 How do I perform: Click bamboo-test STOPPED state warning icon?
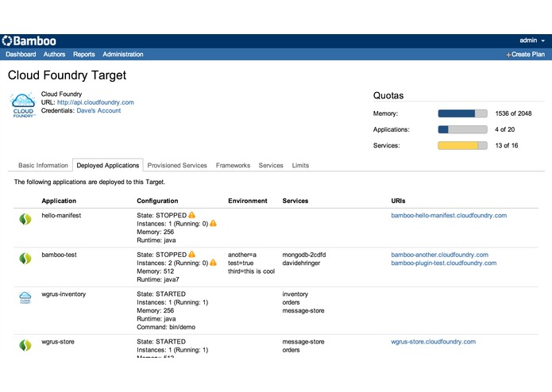(191, 254)
